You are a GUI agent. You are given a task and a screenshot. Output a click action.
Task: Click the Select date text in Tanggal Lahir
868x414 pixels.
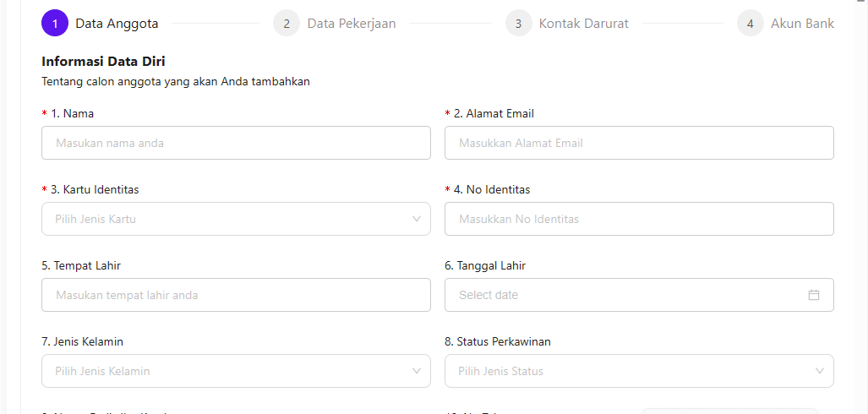pyautogui.click(x=489, y=295)
